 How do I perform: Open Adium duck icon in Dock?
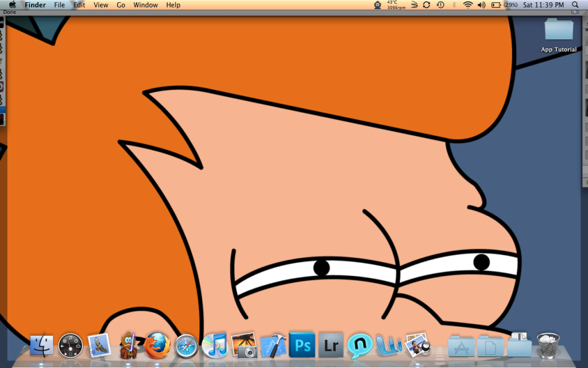click(128, 345)
